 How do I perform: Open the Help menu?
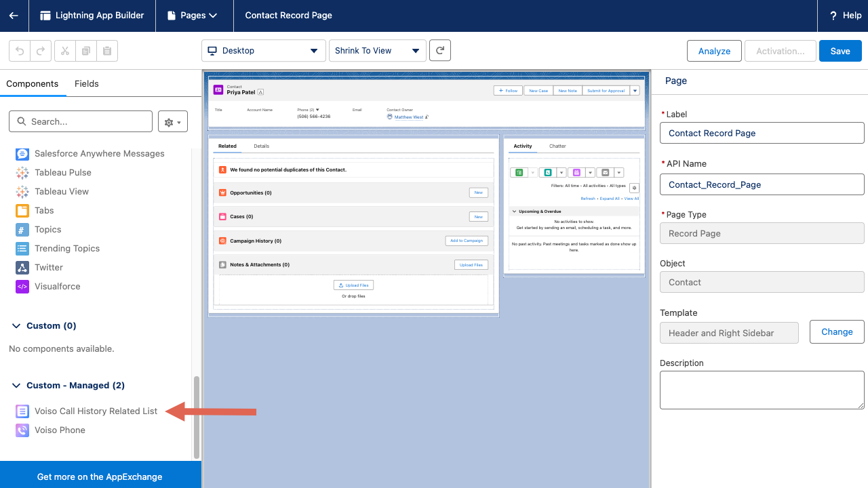[x=844, y=16]
